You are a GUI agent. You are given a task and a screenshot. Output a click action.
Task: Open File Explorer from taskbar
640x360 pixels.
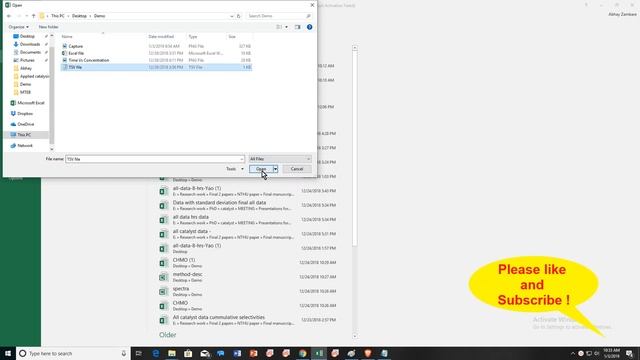tap(172, 353)
